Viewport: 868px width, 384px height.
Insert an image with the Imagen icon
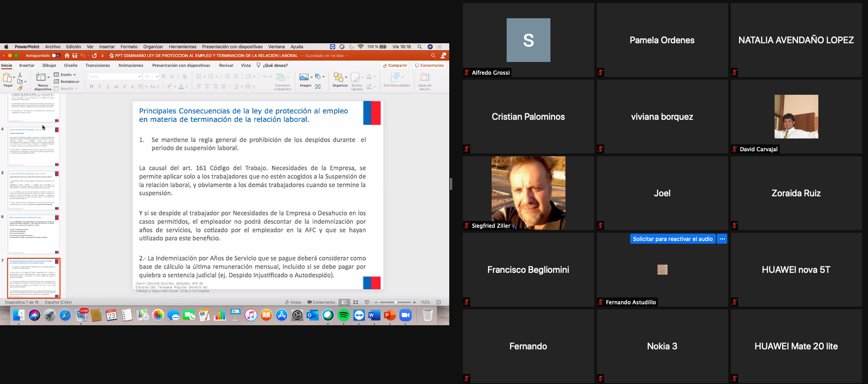(304, 77)
